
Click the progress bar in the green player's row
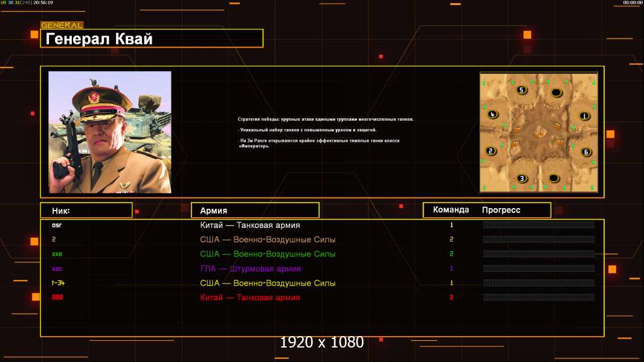point(539,254)
